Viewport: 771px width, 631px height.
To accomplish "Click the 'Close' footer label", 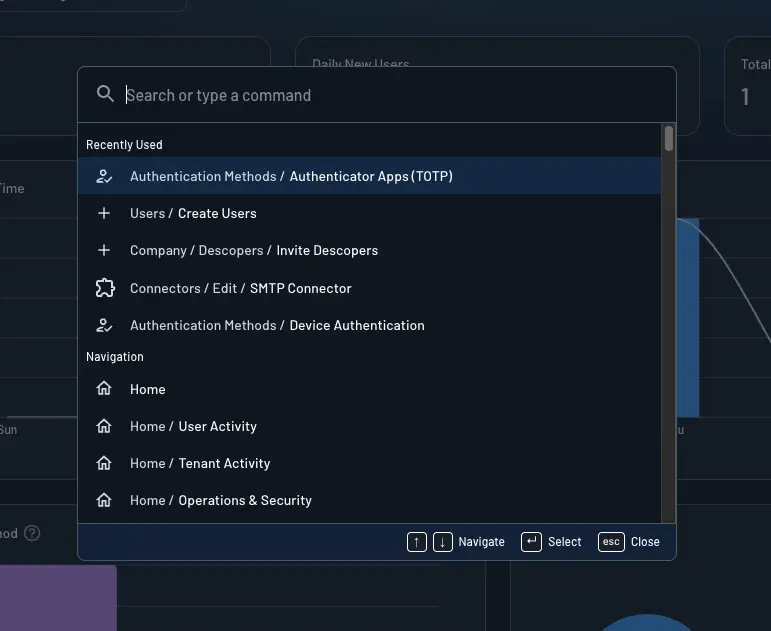I will (x=645, y=542).
